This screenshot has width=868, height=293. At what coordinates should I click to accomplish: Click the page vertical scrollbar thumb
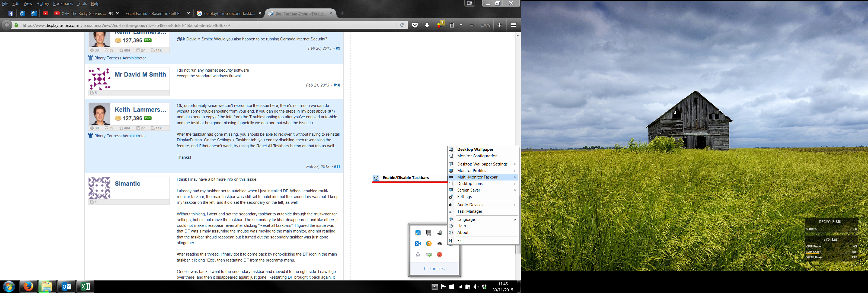point(518,250)
